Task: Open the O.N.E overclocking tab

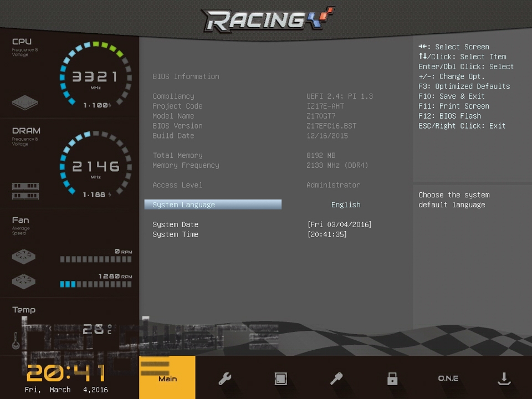Action: click(448, 378)
